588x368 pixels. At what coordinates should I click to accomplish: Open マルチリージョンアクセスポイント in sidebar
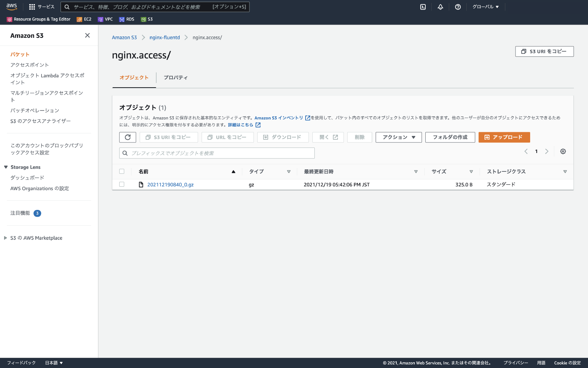(x=47, y=96)
